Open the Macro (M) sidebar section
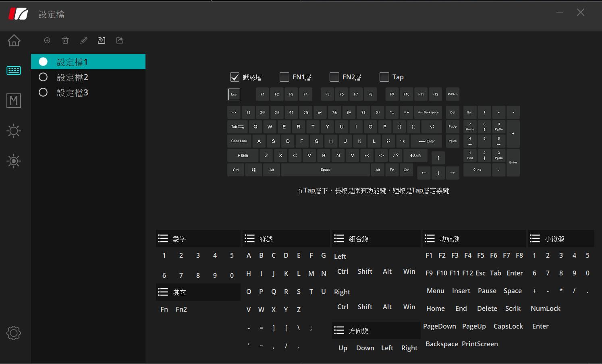This screenshot has width=602, height=364. click(14, 100)
